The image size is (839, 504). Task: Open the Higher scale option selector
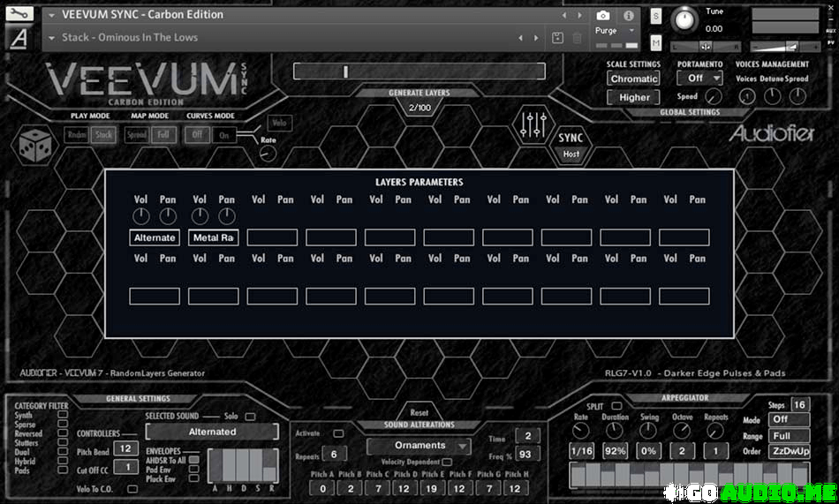click(633, 97)
